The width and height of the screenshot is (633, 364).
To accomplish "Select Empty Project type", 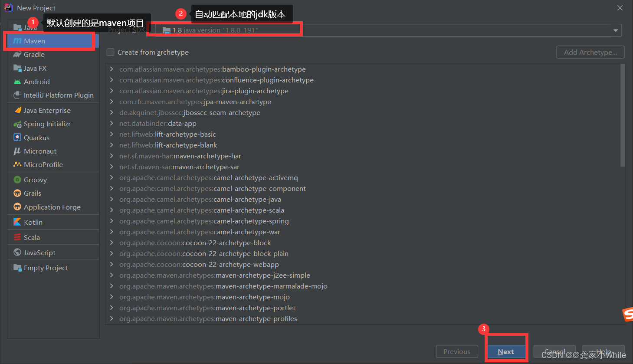I will tap(53, 268).
